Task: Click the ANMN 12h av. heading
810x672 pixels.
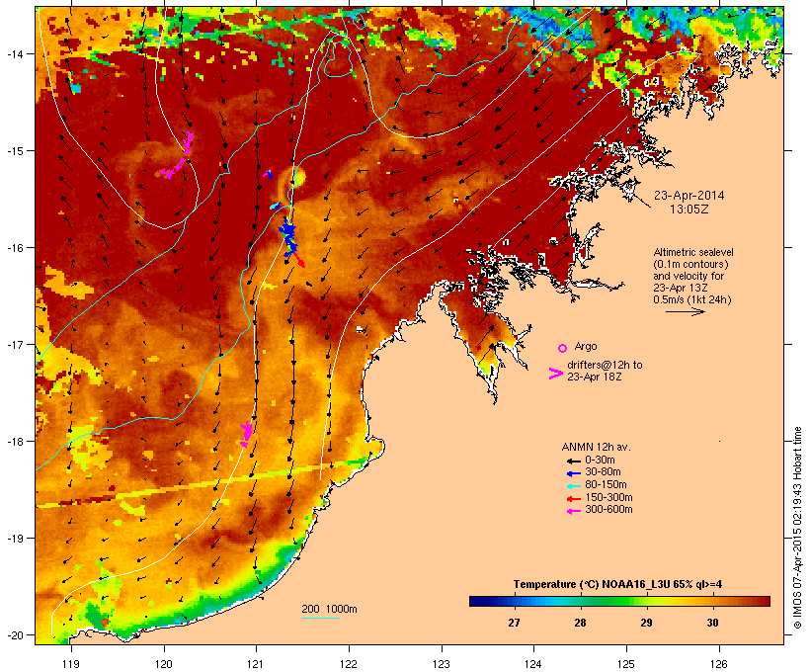Action: click(x=596, y=447)
